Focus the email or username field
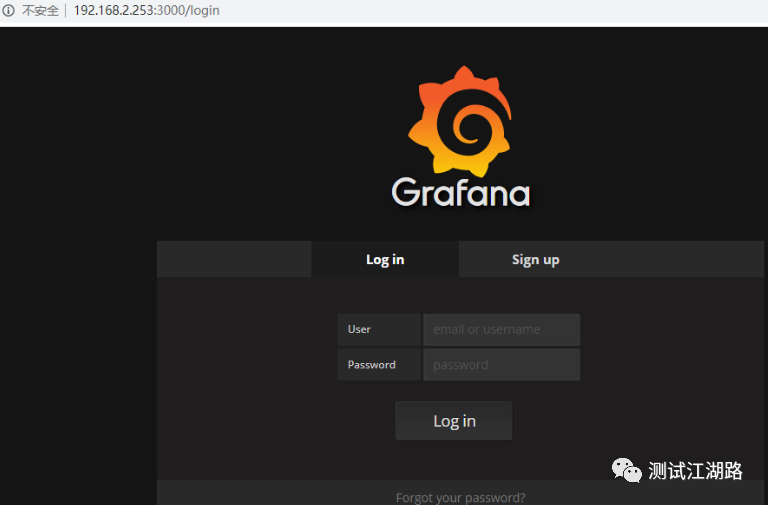The image size is (768, 505). pos(502,330)
